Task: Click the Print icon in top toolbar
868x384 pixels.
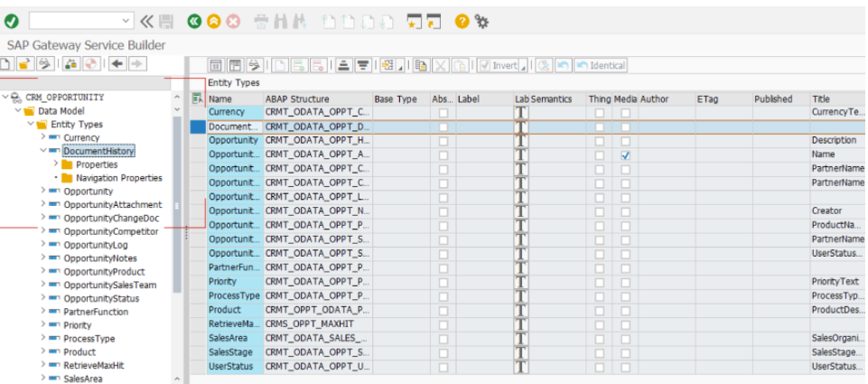Action: [x=261, y=22]
